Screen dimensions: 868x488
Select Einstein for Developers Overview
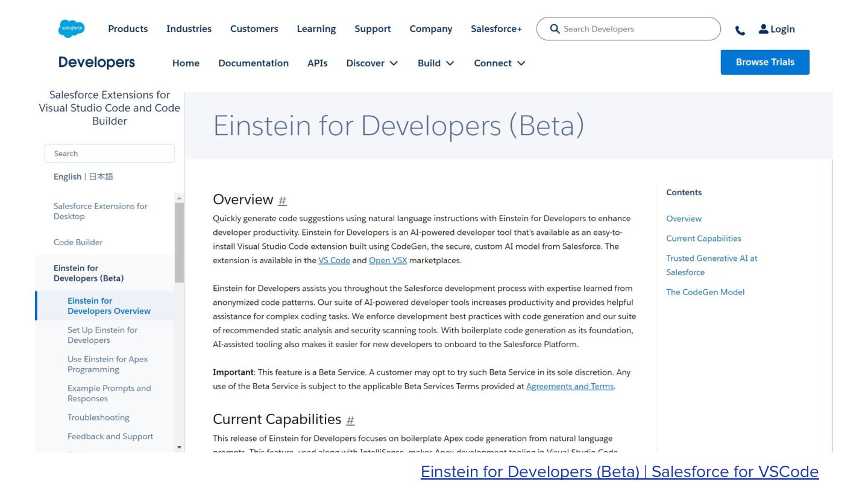coord(109,305)
